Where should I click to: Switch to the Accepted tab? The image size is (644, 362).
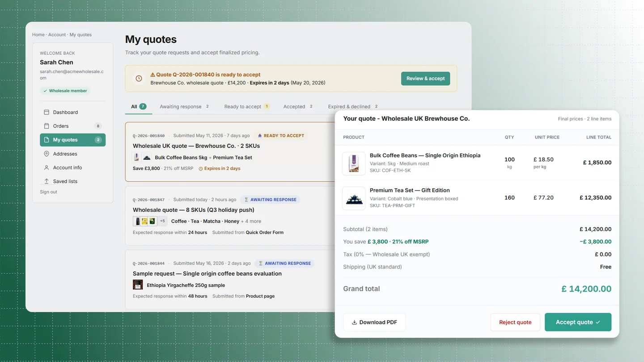click(298, 106)
